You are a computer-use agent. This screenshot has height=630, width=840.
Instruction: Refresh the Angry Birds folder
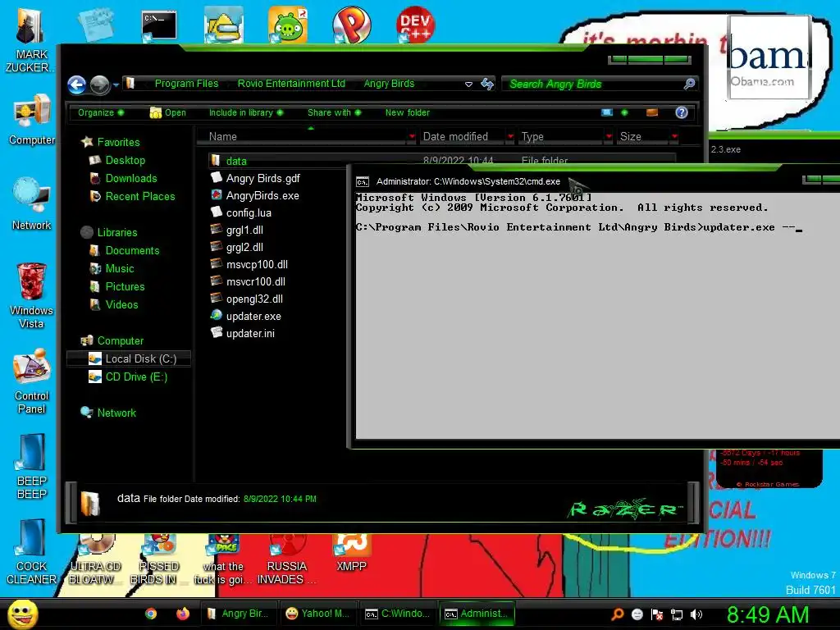pos(487,84)
